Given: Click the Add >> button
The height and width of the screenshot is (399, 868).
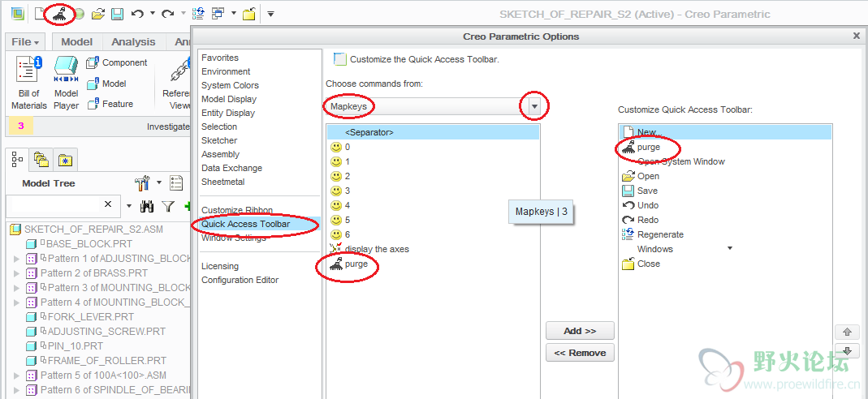Looking at the screenshot, I should (x=580, y=331).
